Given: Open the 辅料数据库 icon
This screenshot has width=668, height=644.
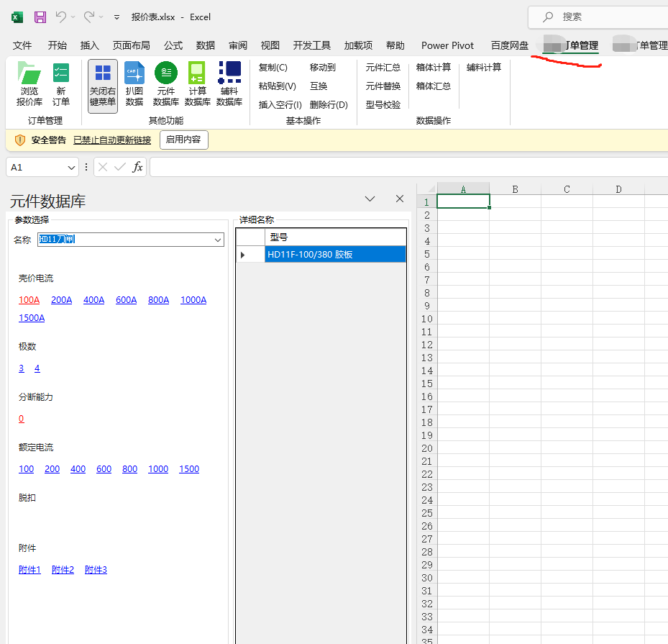Looking at the screenshot, I should click(229, 83).
